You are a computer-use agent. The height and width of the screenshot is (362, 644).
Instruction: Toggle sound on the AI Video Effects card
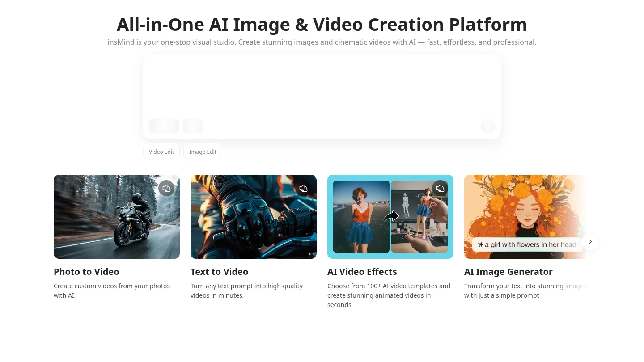[440, 188]
